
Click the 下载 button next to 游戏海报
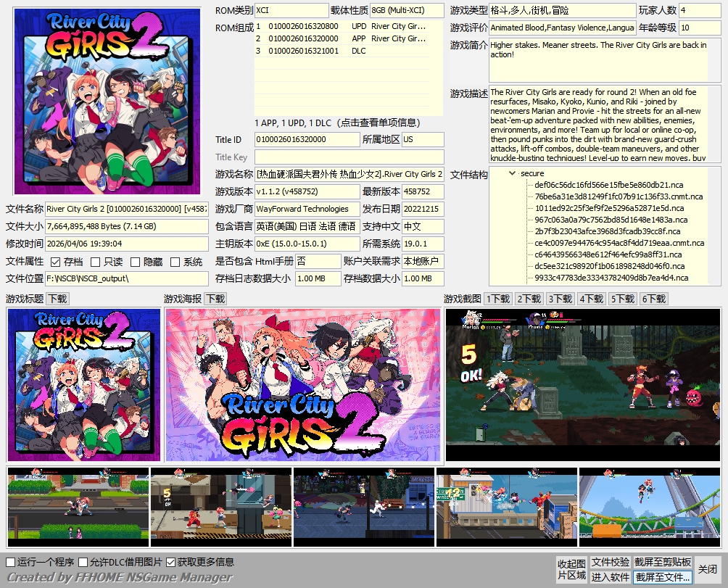pos(216,299)
